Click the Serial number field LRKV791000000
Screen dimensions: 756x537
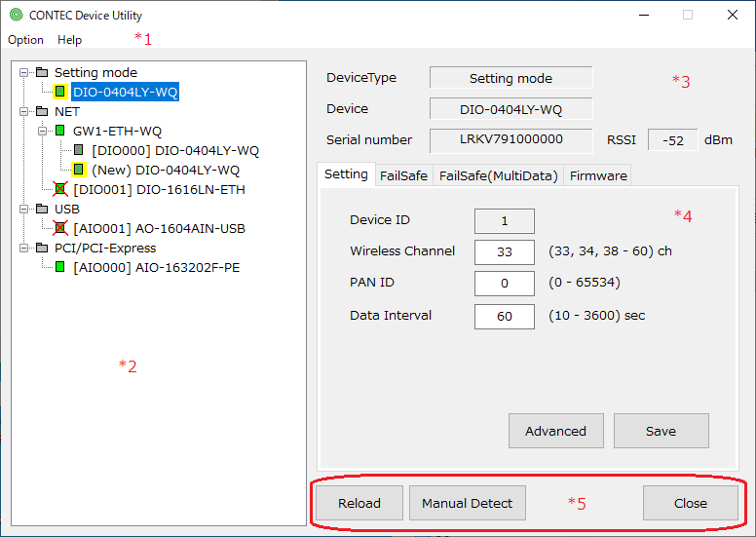point(511,140)
